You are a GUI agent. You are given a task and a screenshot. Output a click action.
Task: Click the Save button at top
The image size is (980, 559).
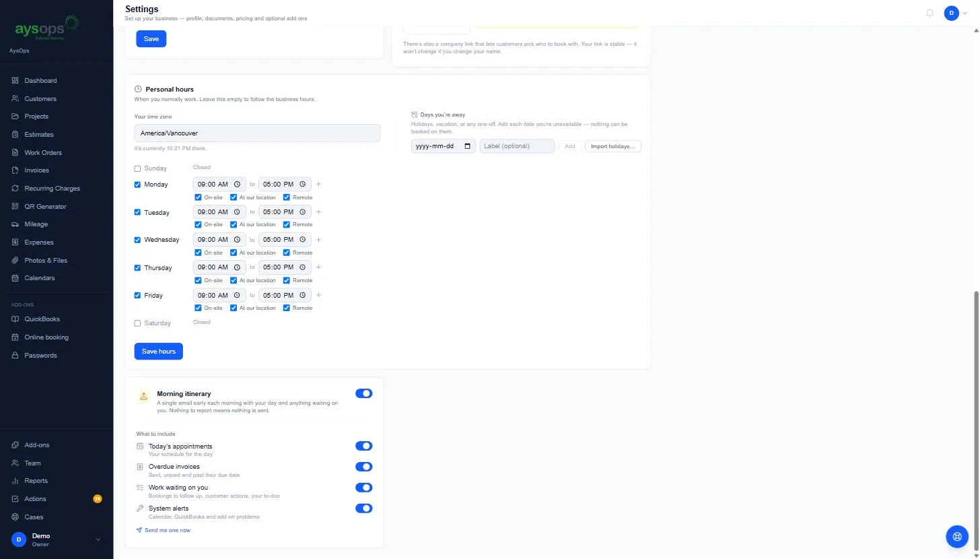(x=151, y=38)
